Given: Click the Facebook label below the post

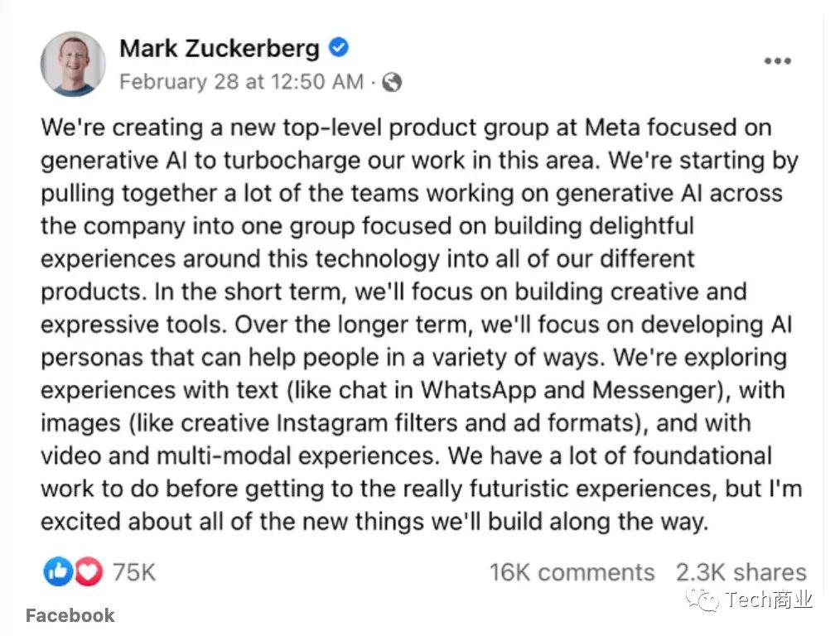Looking at the screenshot, I should pyautogui.click(x=70, y=615).
